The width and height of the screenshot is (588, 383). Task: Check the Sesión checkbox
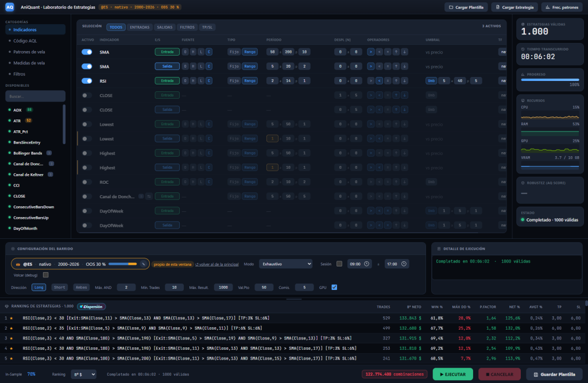pos(339,264)
